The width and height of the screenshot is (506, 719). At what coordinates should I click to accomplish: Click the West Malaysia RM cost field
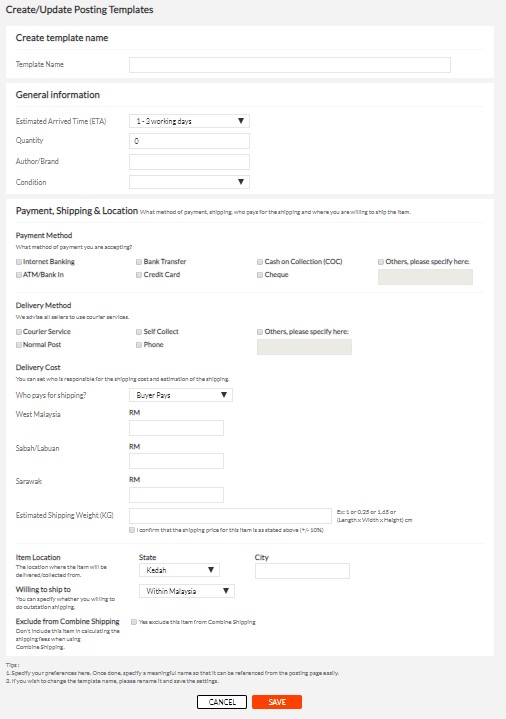coord(177,428)
